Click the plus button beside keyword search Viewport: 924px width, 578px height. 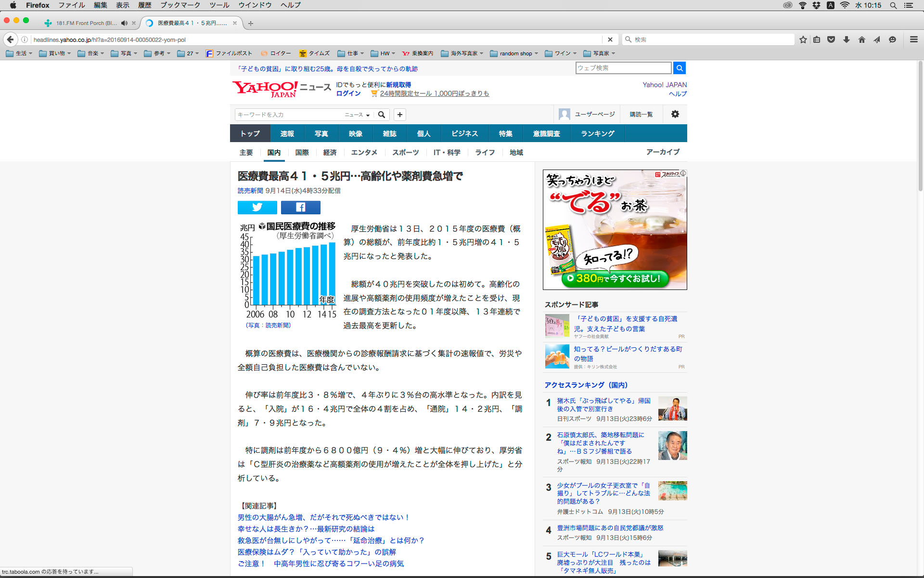(399, 115)
